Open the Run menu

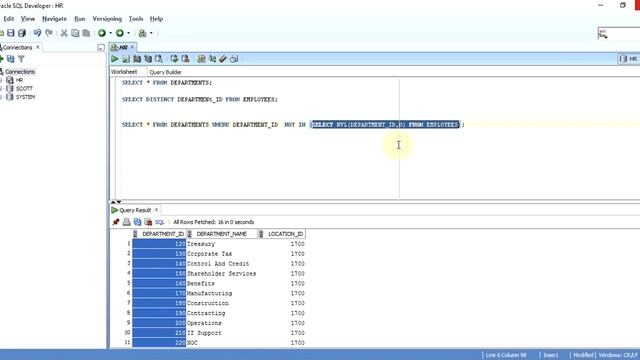[x=80, y=19]
